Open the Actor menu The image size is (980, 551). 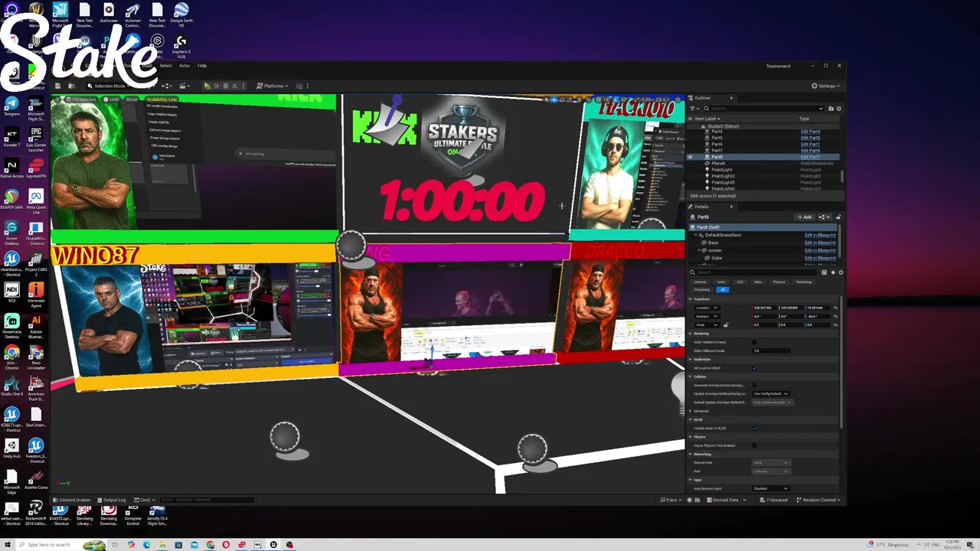click(185, 66)
